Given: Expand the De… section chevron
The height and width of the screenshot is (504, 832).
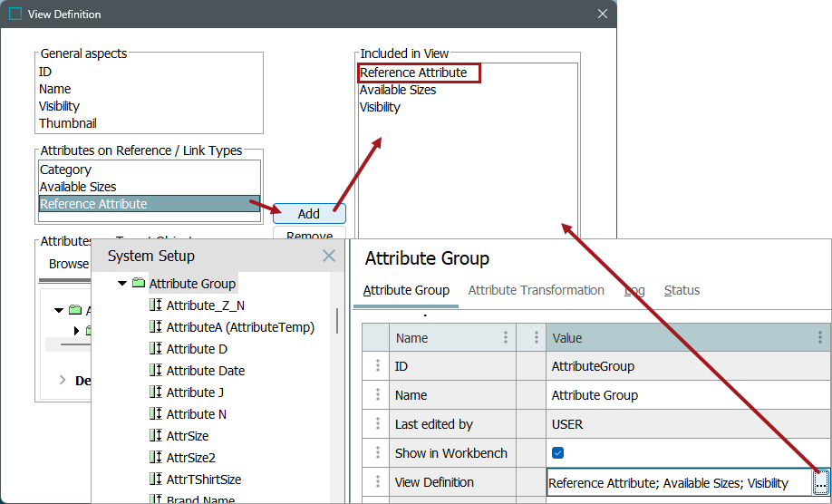Looking at the screenshot, I should [x=63, y=380].
